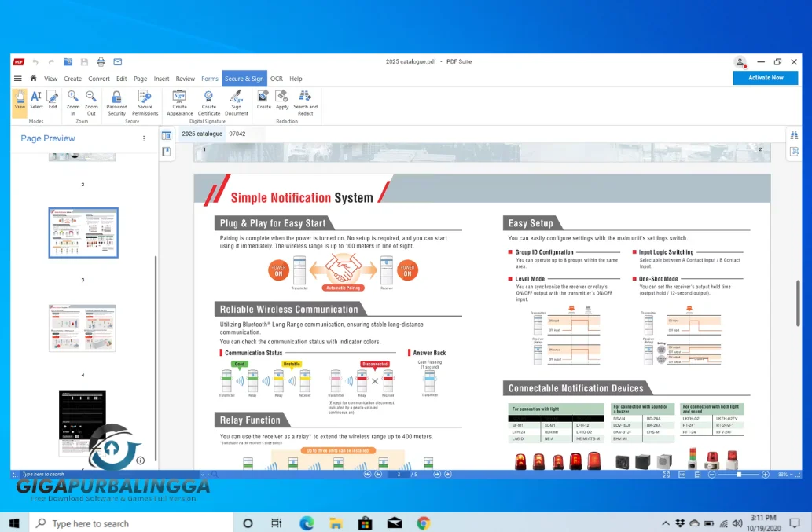Click the actual size 100 icon in status bar
This screenshot has width=812, height=532.
click(x=682, y=475)
